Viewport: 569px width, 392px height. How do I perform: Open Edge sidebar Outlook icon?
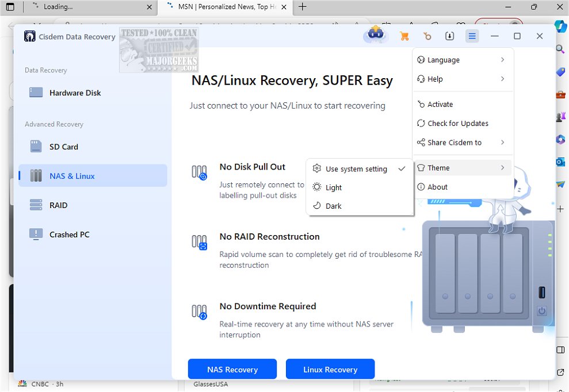[560, 162]
